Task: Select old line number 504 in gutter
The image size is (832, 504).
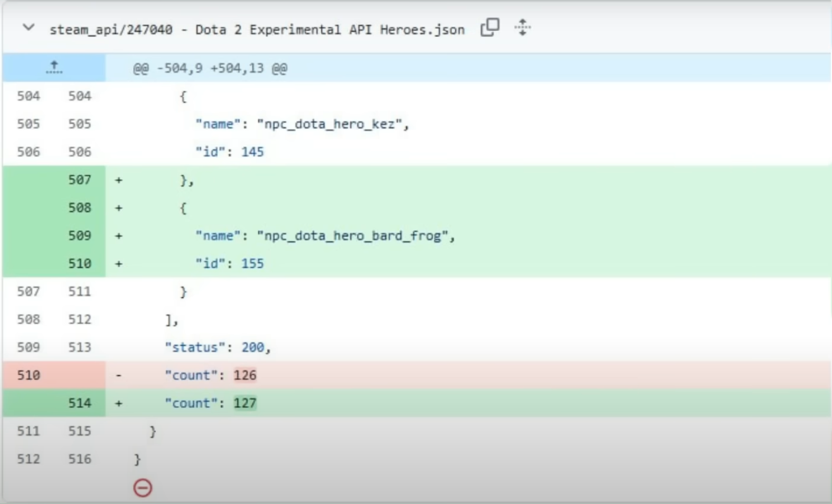Action: [28, 96]
